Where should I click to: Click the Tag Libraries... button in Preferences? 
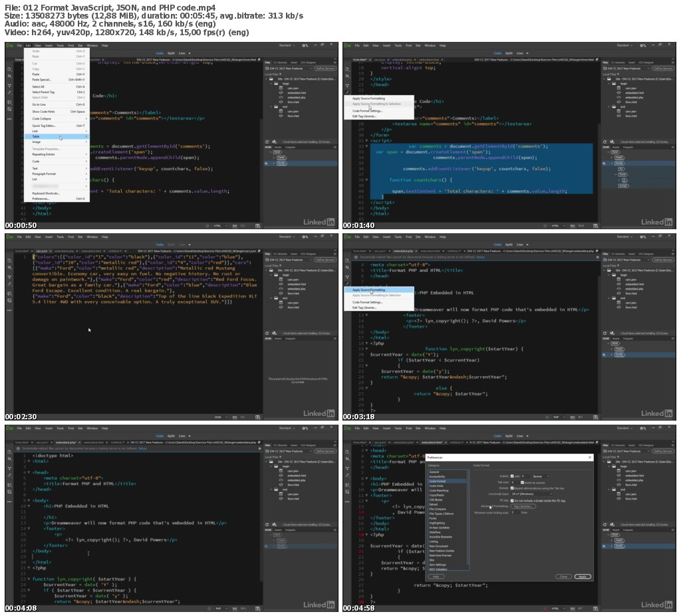pos(523,506)
